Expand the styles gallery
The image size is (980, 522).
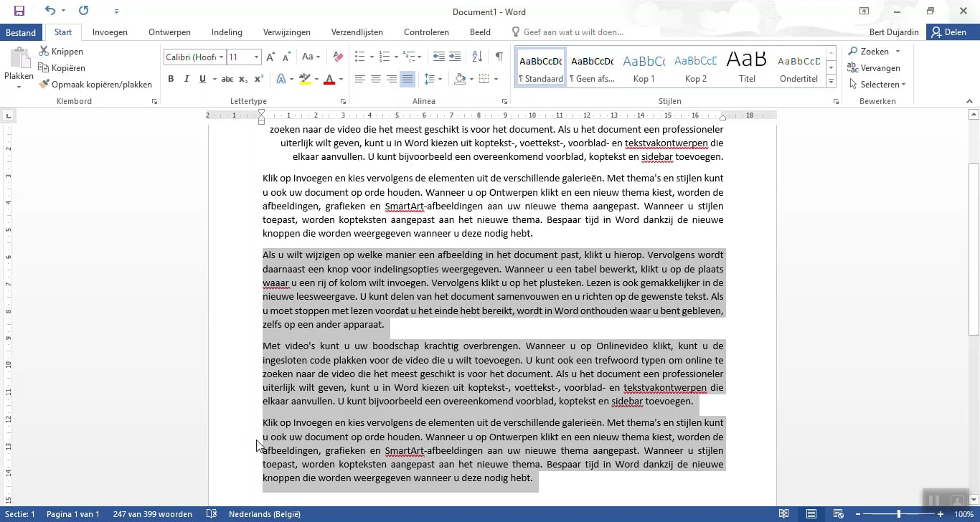pos(831,82)
